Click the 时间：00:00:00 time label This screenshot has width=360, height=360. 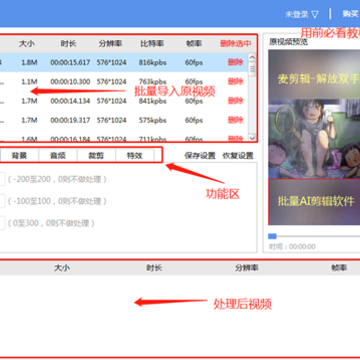pos(292,247)
